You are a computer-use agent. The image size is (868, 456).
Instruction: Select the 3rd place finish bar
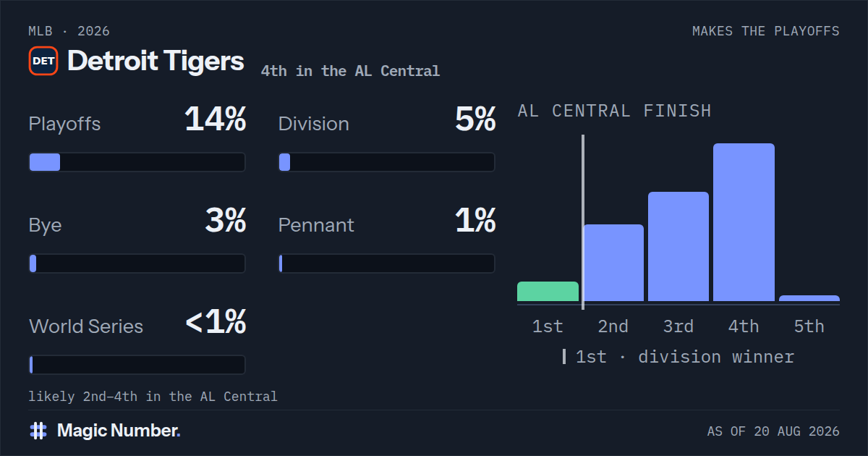click(678, 246)
